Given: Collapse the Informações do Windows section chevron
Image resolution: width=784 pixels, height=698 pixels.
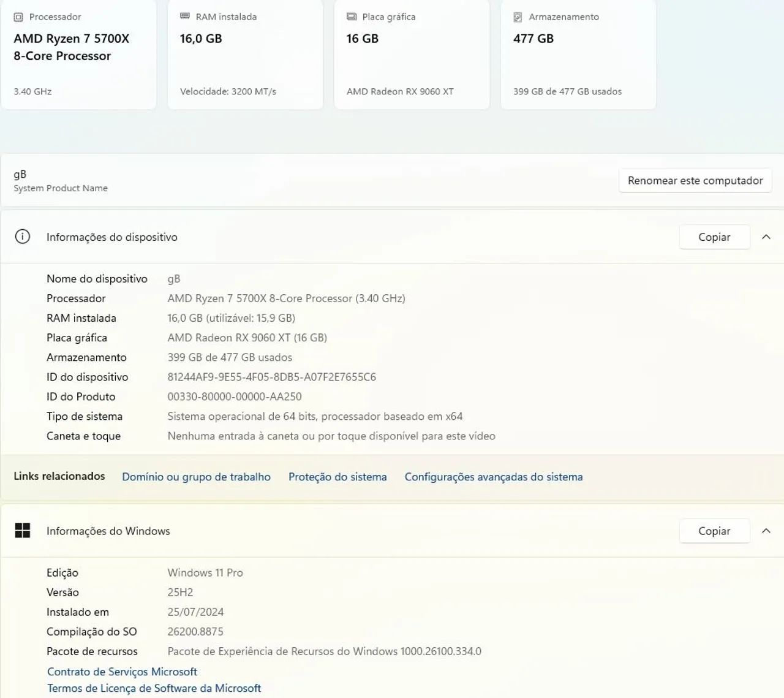Looking at the screenshot, I should click(x=766, y=531).
